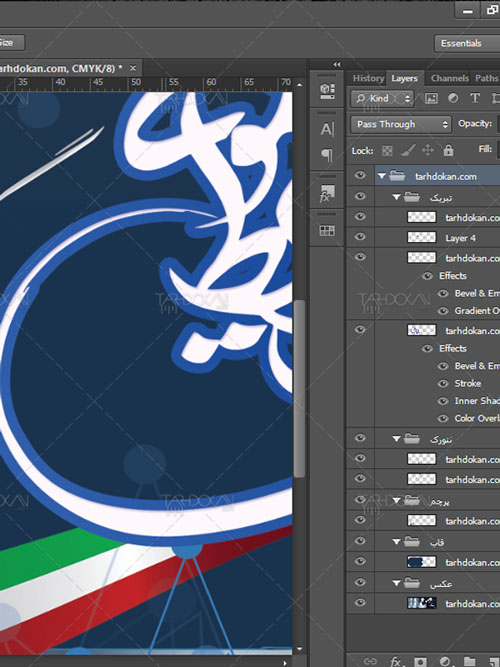Create a new group folder icon
The image size is (500, 667).
click(x=469, y=661)
